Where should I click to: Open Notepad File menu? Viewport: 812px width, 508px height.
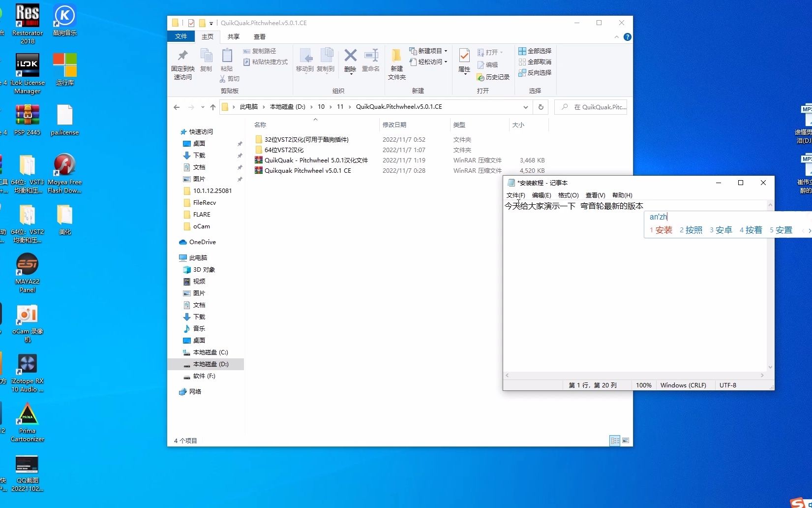click(515, 195)
